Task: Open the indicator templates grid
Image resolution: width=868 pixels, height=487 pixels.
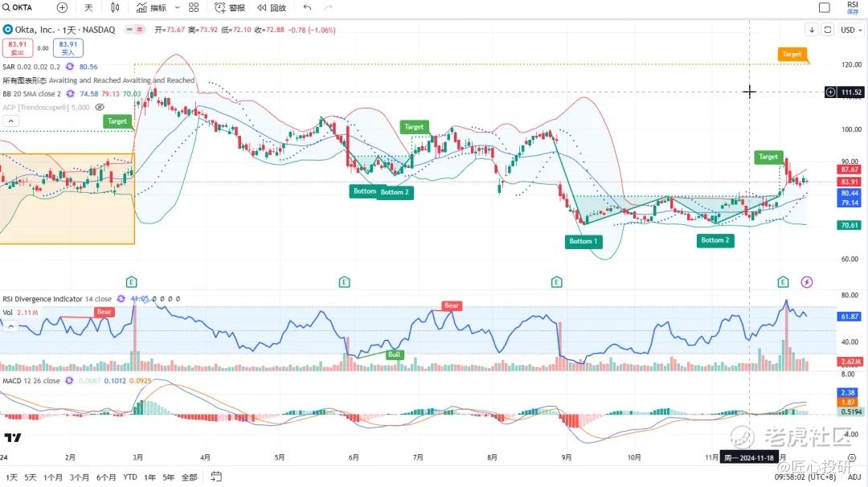Action: pyautogui.click(x=194, y=7)
